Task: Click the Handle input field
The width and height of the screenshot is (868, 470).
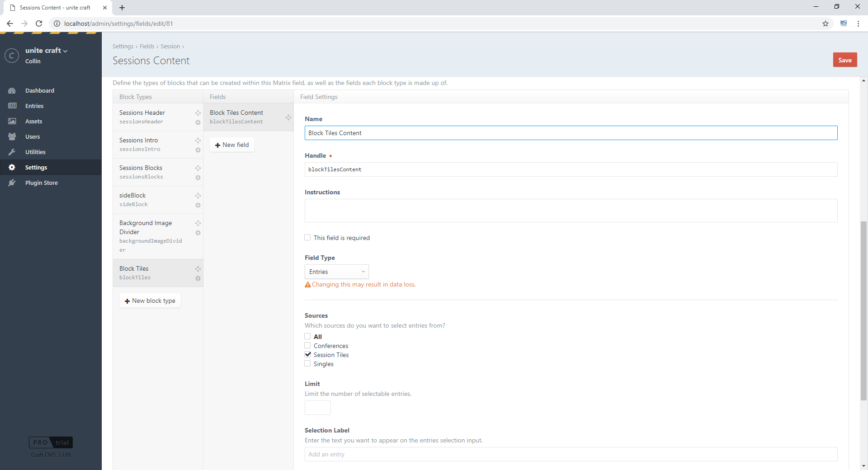Action: tap(571, 169)
